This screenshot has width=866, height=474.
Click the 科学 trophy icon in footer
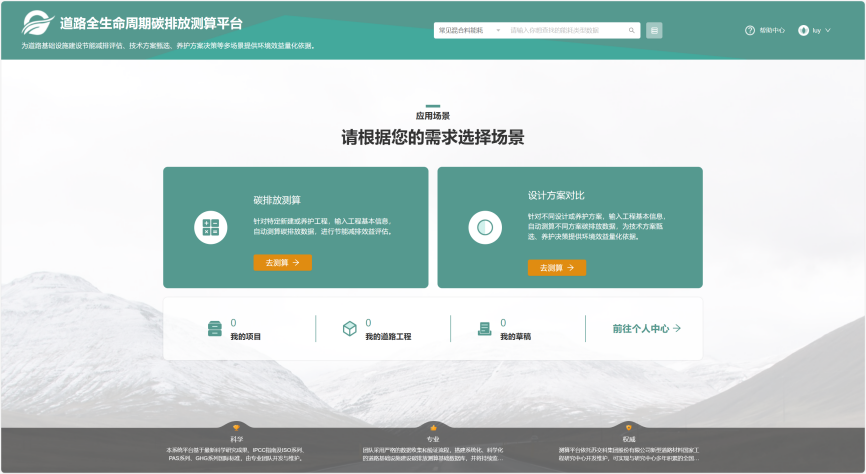(x=236, y=428)
